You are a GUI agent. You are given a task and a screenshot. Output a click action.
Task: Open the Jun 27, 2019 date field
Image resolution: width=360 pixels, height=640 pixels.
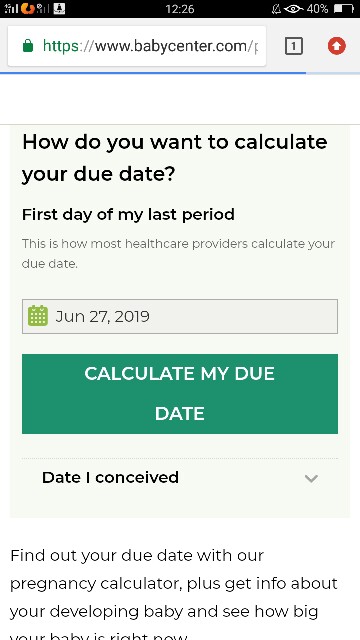[180, 316]
